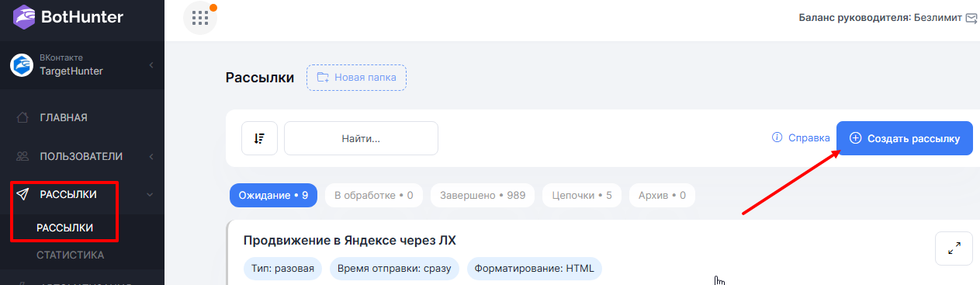This screenshot has height=285, width=980.
Task: Open the apps grid menu icon
Action: (200, 18)
